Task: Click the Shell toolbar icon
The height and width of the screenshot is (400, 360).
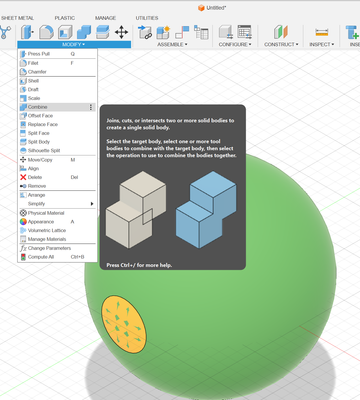Action: click(x=65, y=32)
